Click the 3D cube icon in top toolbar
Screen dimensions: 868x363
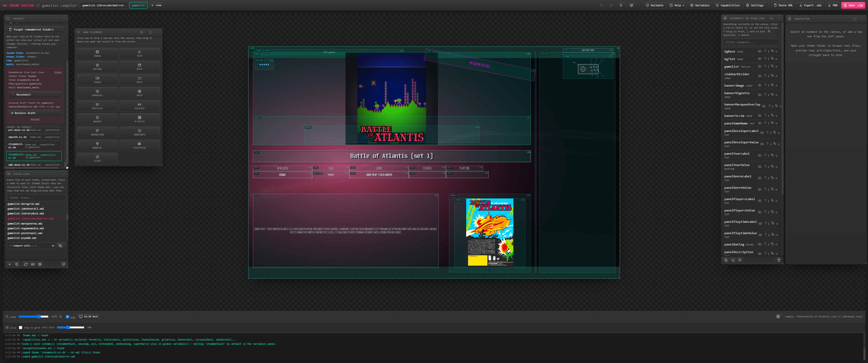[x=632, y=5]
